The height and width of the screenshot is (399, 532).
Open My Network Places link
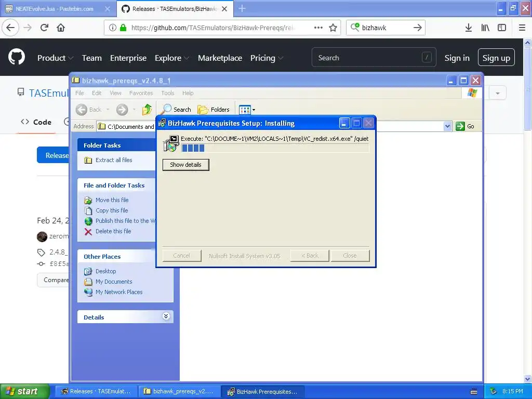point(119,292)
